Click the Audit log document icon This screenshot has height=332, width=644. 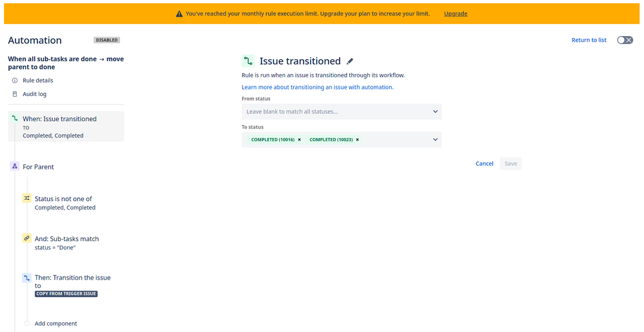pos(15,94)
